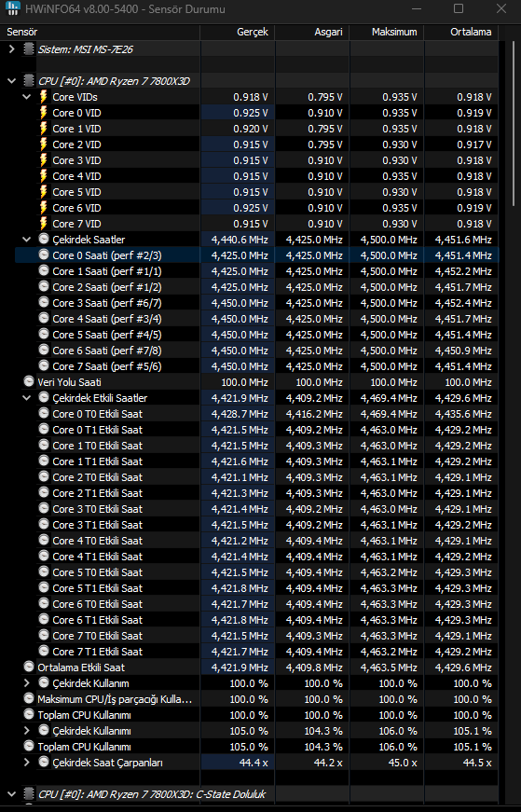This screenshot has height=812, width=521.
Task: Click the clock icon next to Veri Yolu Saati
Action: click(x=29, y=382)
